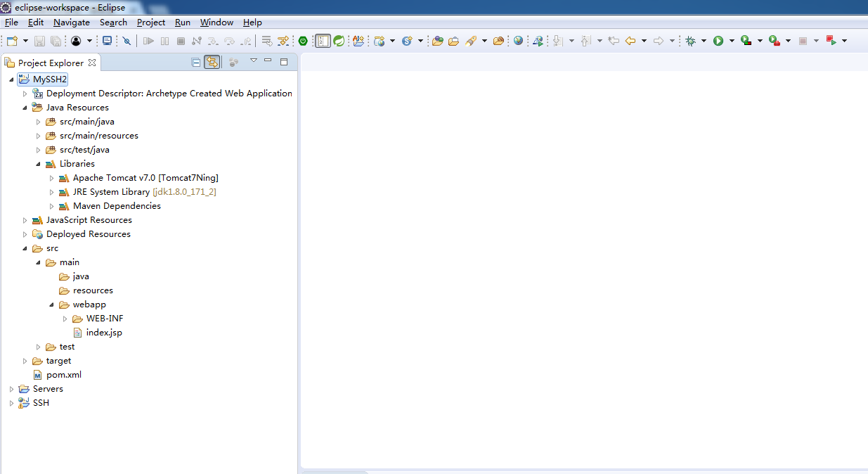Select the SSH project
The width and height of the screenshot is (868, 474).
tap(34, 403)
